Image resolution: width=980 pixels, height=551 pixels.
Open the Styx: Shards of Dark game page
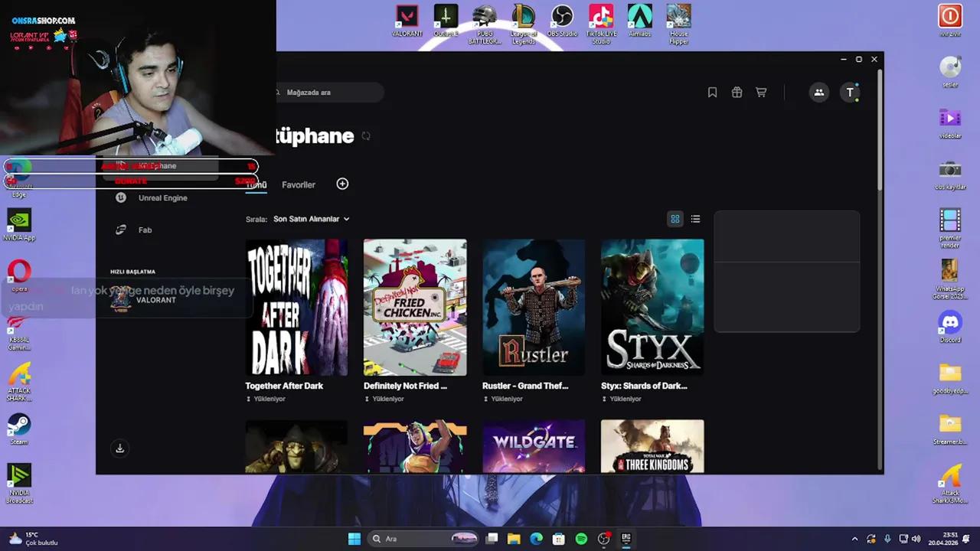652,308
